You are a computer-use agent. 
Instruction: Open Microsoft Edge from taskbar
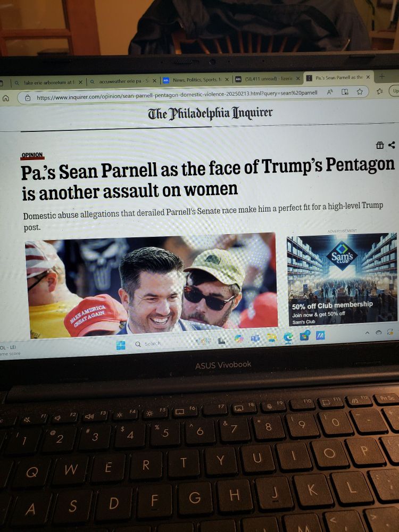(x=288, y=337)
